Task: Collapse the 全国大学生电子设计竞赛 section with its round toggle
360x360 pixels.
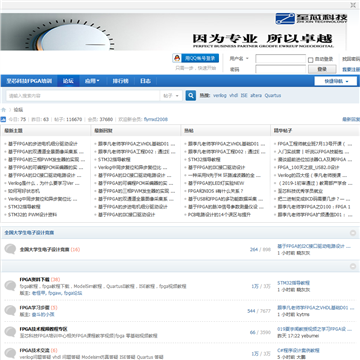Action: click(353, 233)
